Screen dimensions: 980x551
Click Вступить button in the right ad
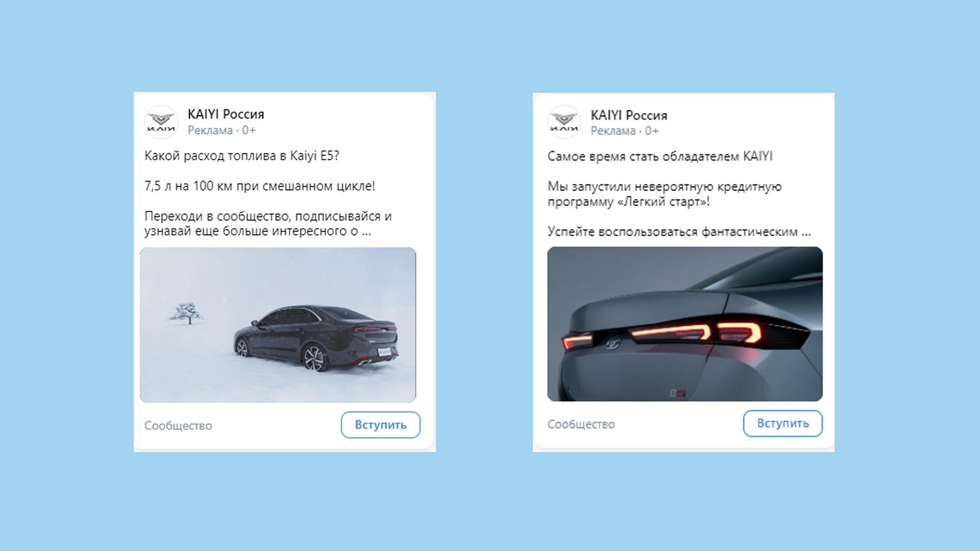coord(783,423)
